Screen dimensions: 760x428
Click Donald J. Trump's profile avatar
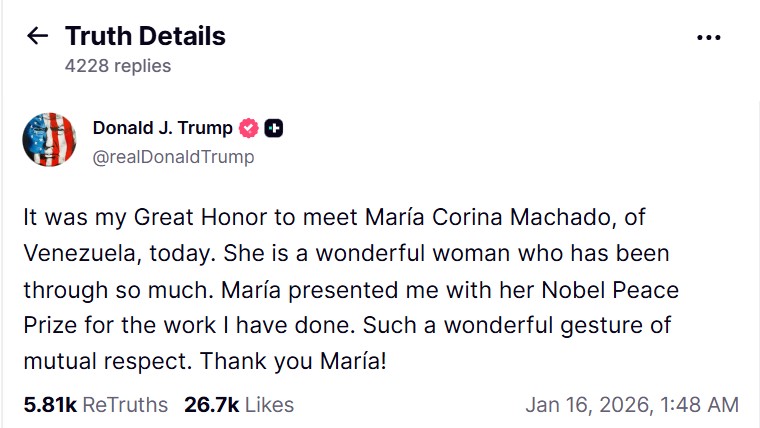point(49,141)
